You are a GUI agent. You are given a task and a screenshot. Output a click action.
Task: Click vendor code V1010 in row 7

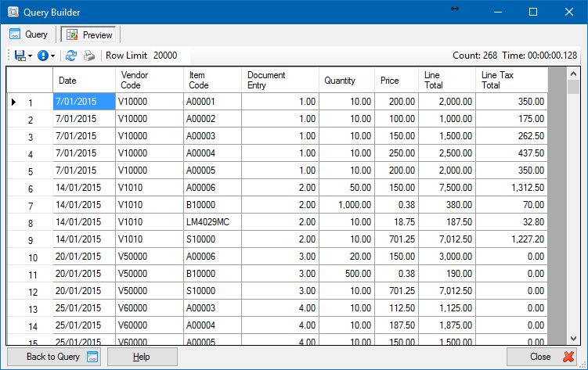(150, 205)
